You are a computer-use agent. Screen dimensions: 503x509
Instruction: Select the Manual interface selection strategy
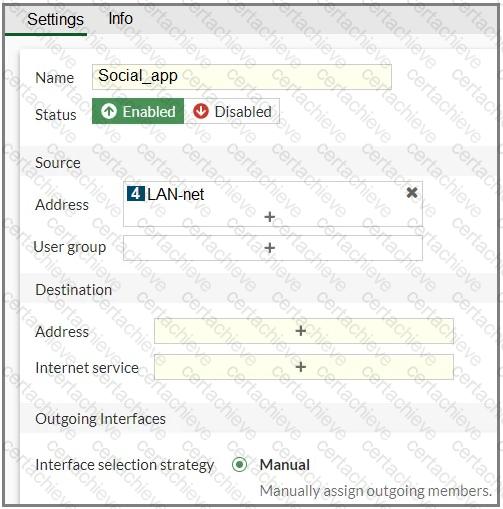[x=239, y=465]
